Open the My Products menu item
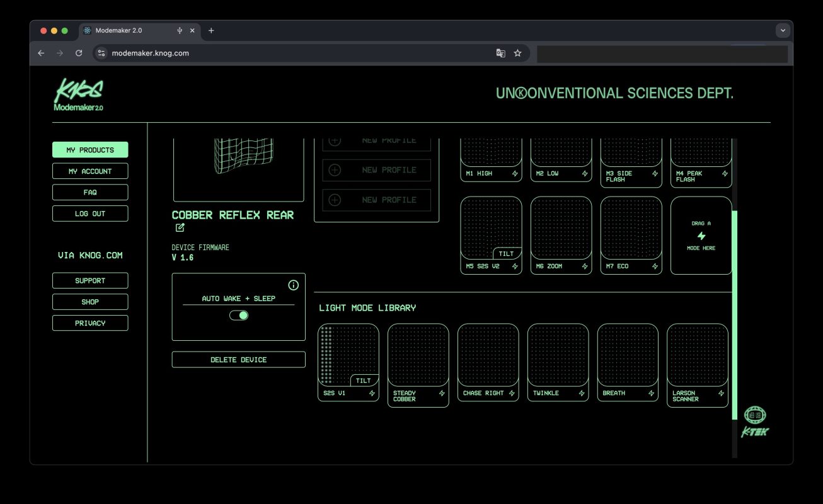Viewport: 823px width, 504px height. tap(90, 150)
